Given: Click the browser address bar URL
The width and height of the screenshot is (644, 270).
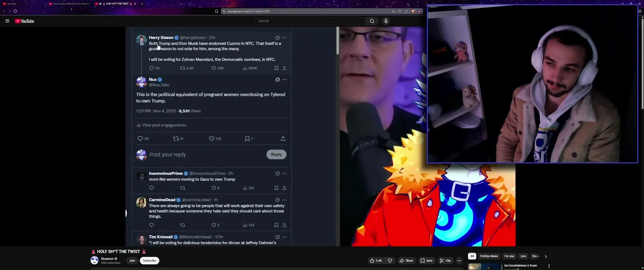Looking at the screenshot, I should coord(249,11).
